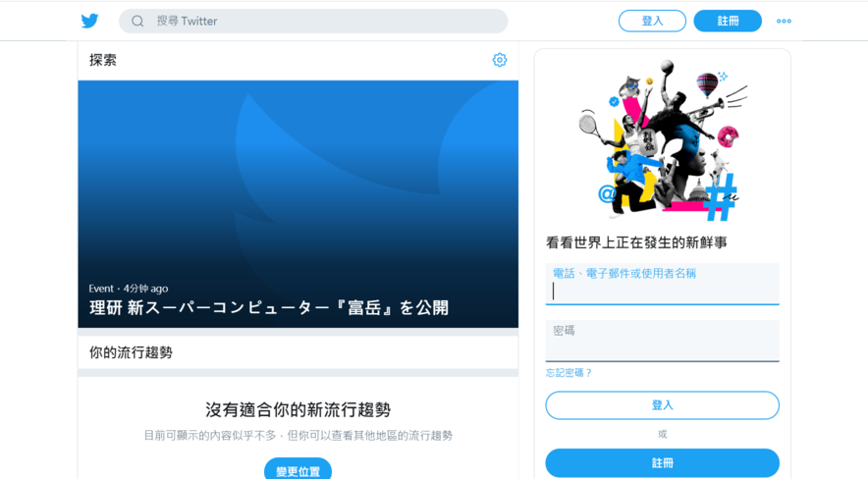Open the 富岳 event banner

pyautogui.click(x=298, y=204)
